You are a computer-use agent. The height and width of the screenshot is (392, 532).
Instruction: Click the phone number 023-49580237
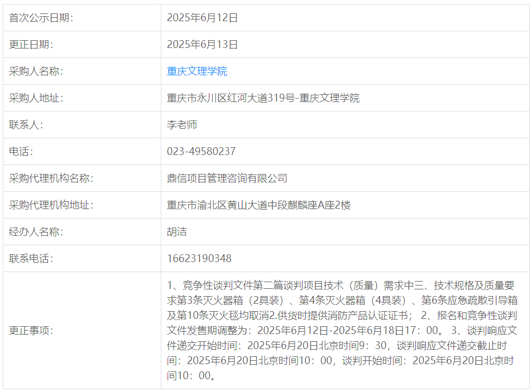coord(201,152)
